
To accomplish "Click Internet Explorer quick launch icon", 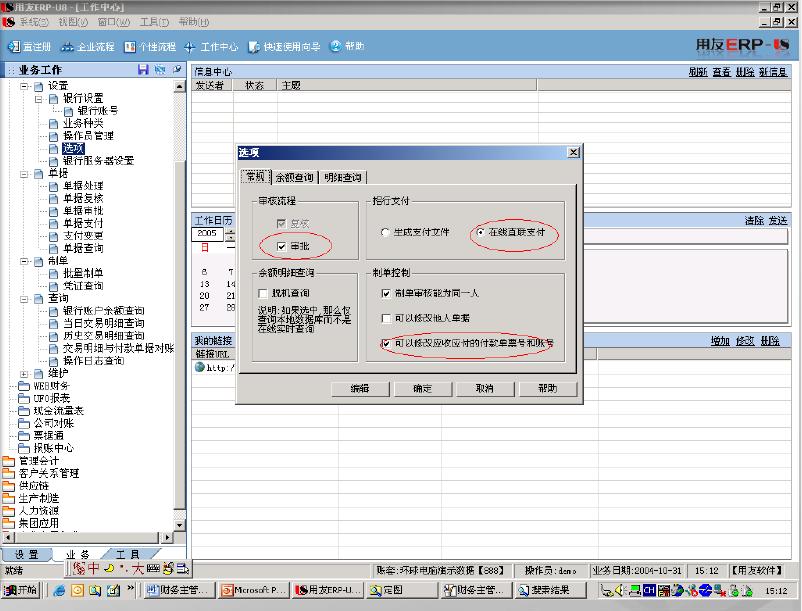I will tap(59, 591).
